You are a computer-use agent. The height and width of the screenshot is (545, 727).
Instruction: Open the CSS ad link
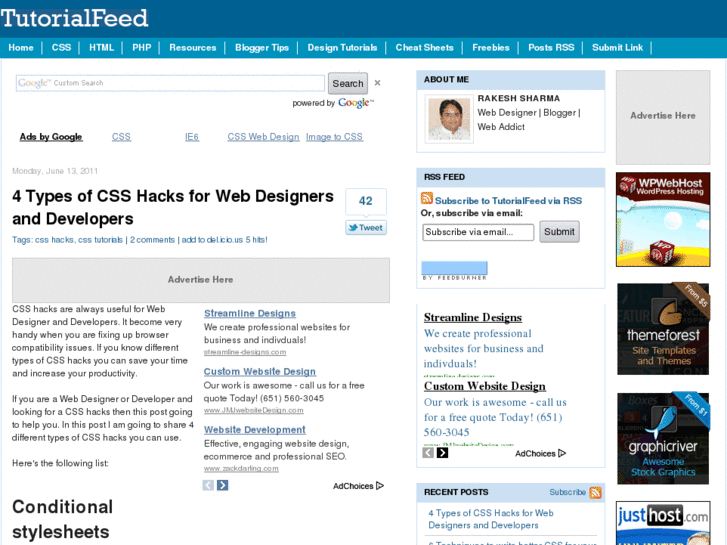tap(121, 137)
